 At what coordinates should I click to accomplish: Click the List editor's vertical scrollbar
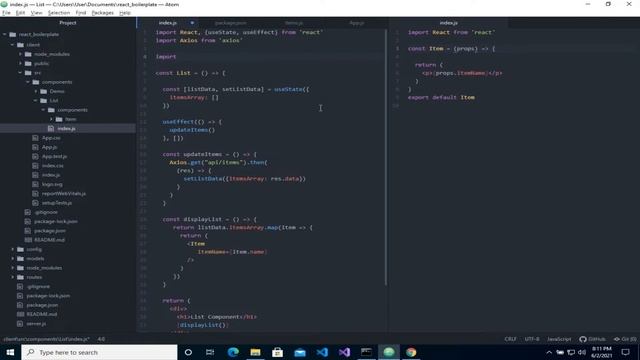coord(386,157)
